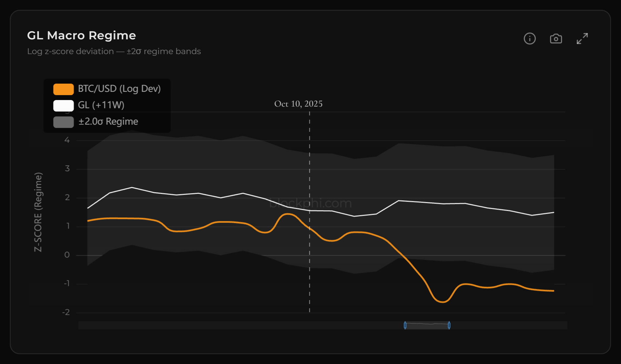The height and width of the screenshot is (364, 621).
Task: Click the Z-SCORE (Regime) axis label
Action: point(38,212)
